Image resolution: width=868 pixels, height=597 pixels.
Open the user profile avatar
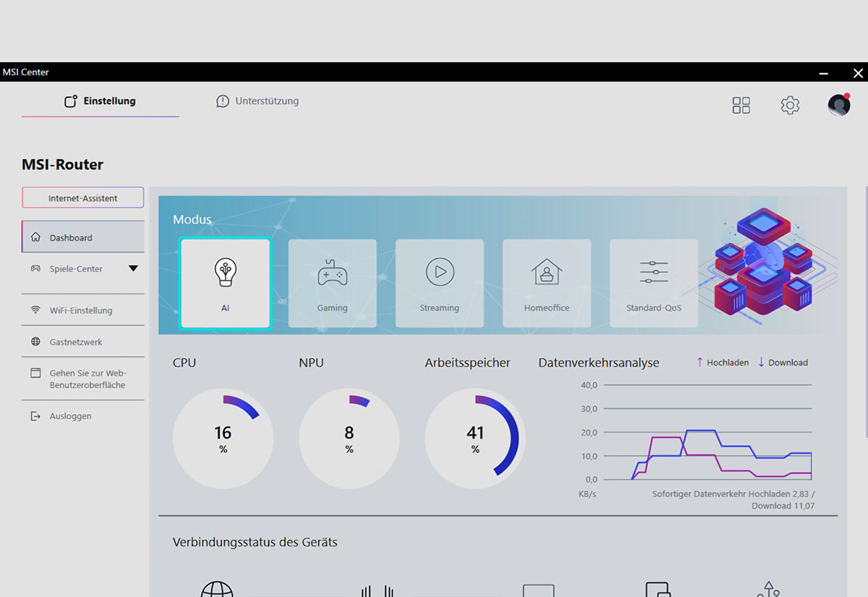839,105
